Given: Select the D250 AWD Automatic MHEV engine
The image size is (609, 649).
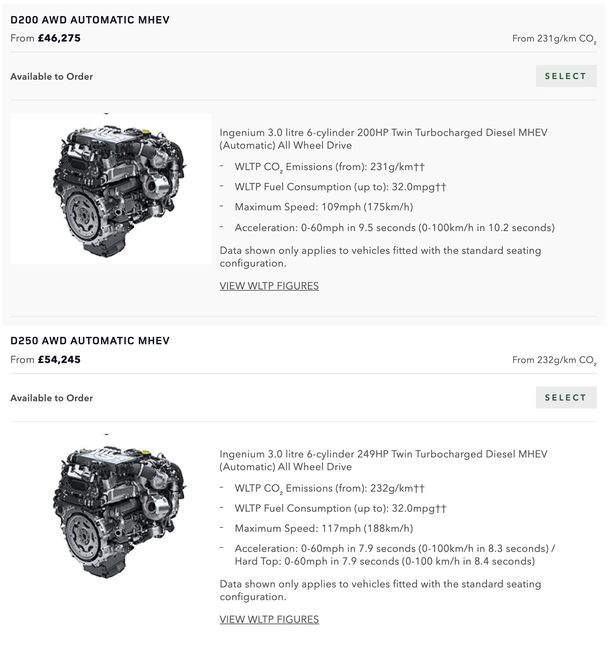Looking at the screenshot, I should coord(566,397).
